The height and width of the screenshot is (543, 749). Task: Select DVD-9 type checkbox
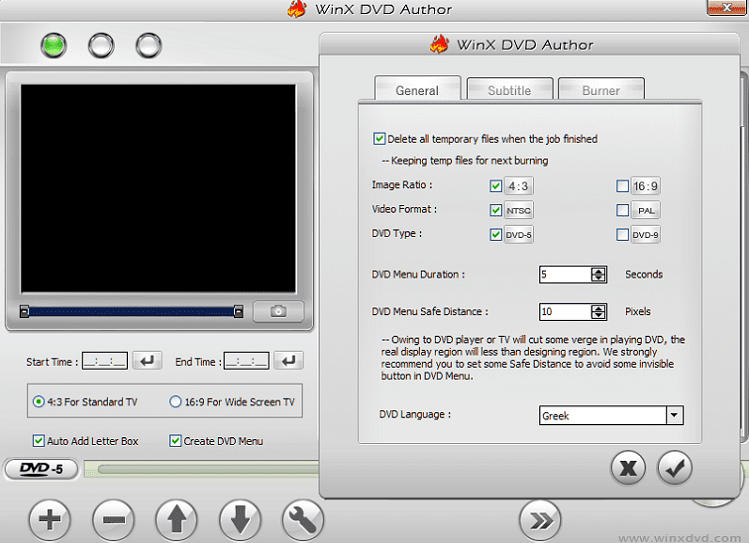[x=622, y=234]
